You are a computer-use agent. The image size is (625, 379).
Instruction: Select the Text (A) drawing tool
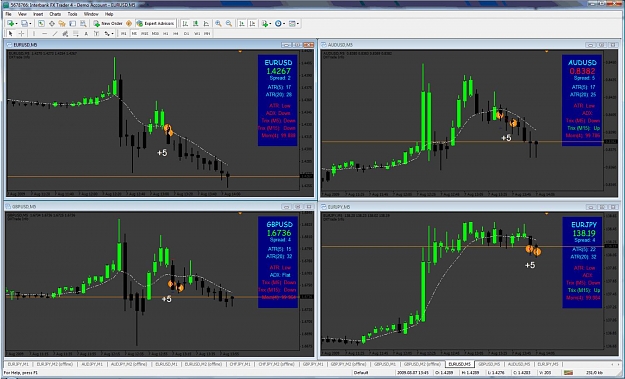(x=86, y=34)
